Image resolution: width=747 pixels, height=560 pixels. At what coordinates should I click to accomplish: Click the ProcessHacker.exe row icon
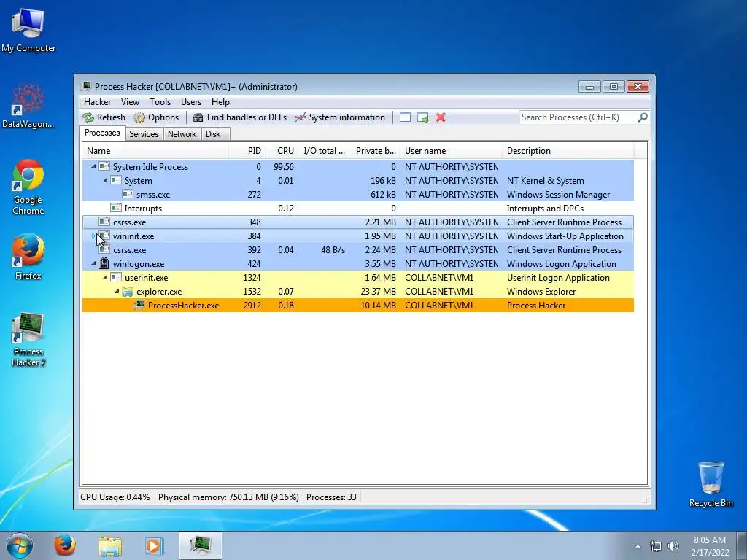point(139,306)
